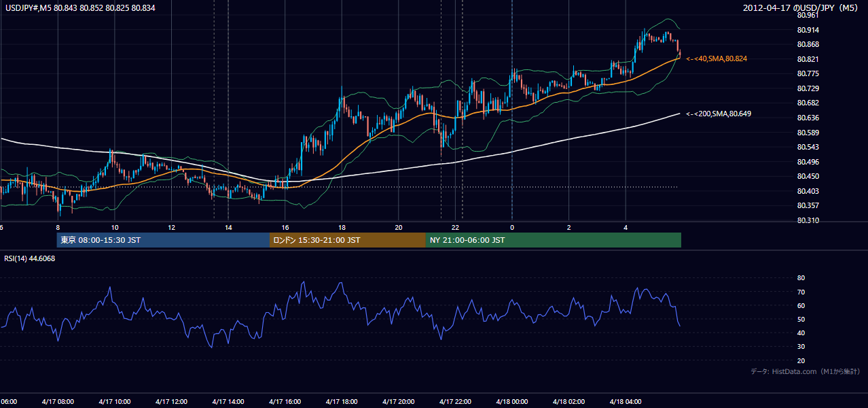868x408 pixels.
Task: Click the 80.914 price axis value
Action: click(807, 30)
